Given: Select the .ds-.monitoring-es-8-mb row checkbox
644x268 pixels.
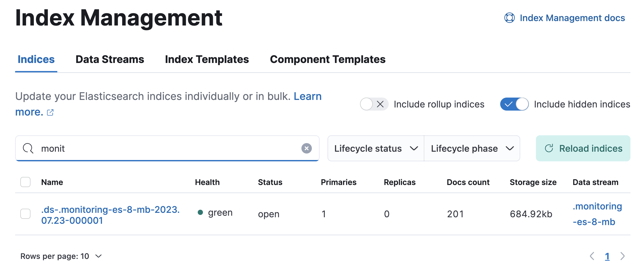Looking at the screenshot, I should [x=26, y=214].
